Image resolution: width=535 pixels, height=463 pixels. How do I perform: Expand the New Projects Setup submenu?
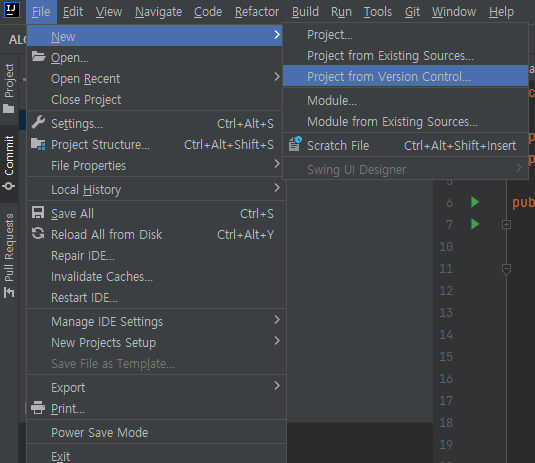tap(156, 343)
